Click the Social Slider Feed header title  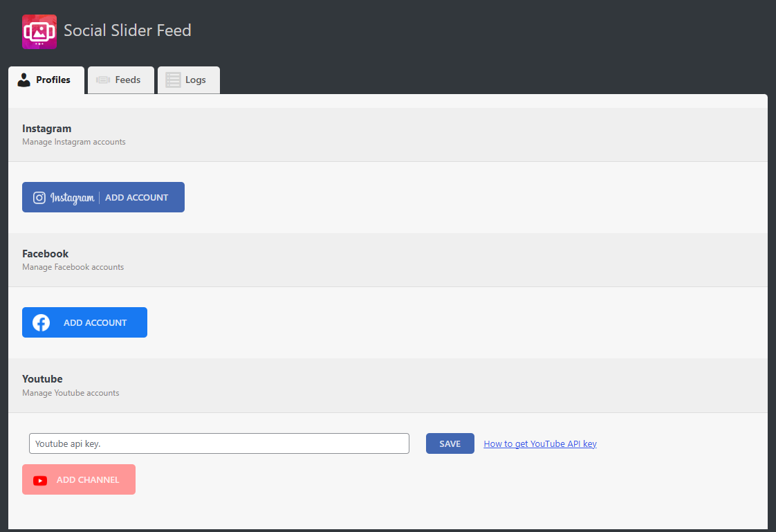tap(127, 30)
